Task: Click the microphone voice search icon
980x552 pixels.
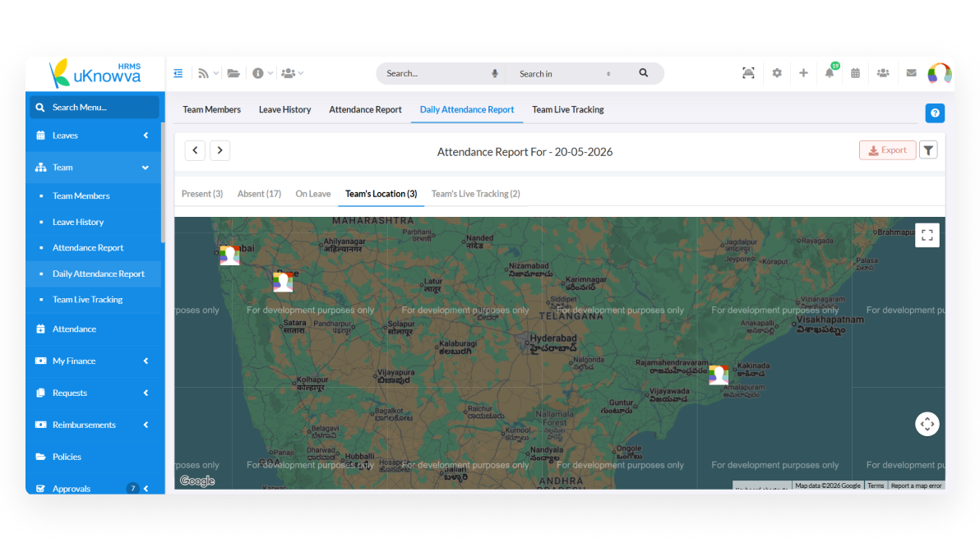Action: (494, 73)
